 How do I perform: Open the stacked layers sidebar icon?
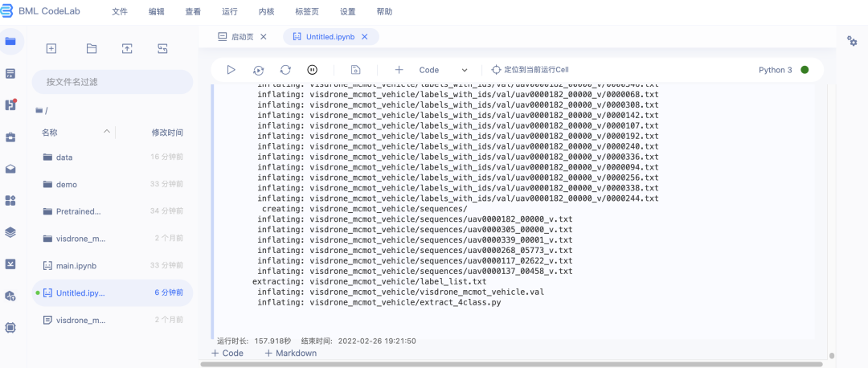pyautogui.click(x=10, y=232)
